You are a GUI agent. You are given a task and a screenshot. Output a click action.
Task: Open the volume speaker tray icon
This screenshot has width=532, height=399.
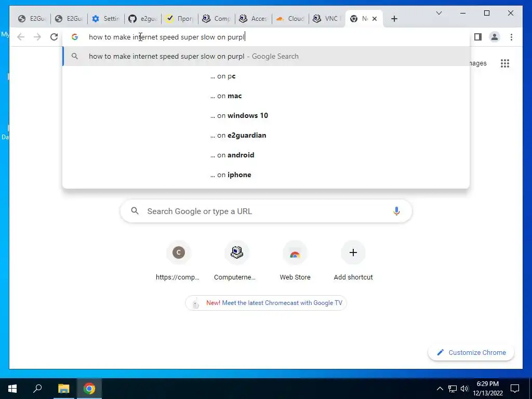[x=464, y=389]
